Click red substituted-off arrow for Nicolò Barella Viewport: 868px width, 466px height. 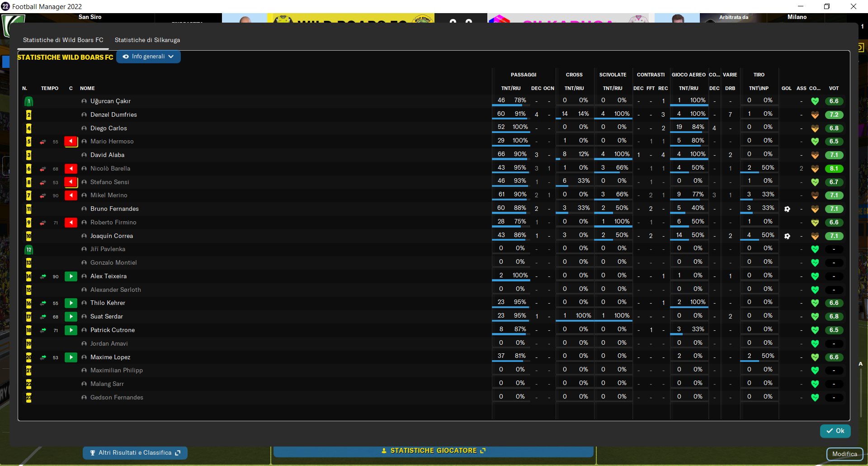click(x=71, y=169)
